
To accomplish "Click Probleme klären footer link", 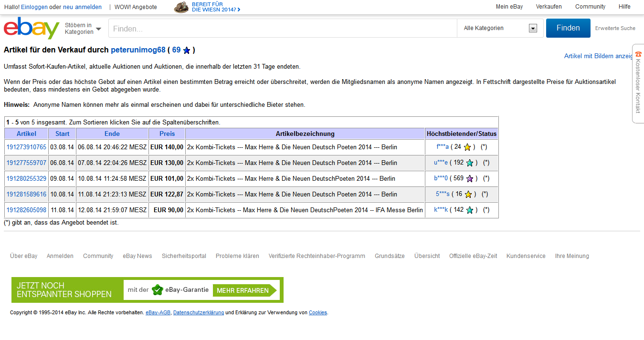I will point(237,256).
